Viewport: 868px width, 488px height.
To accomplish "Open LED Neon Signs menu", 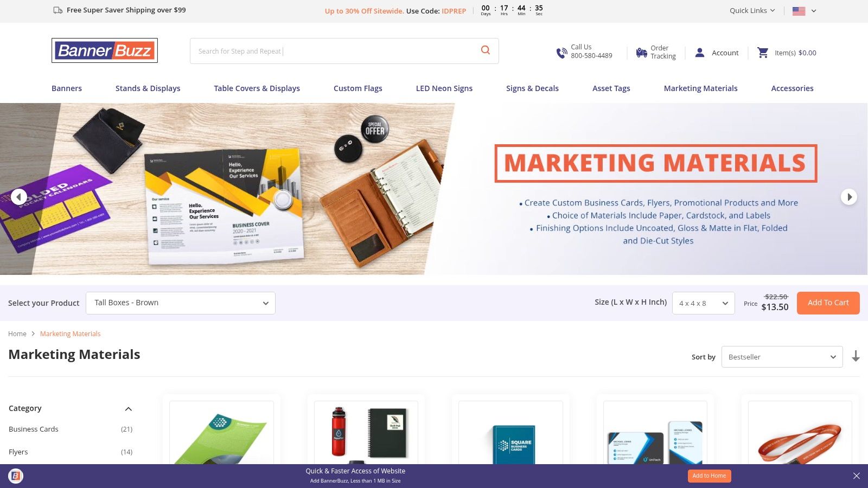I will coord(444,88).
